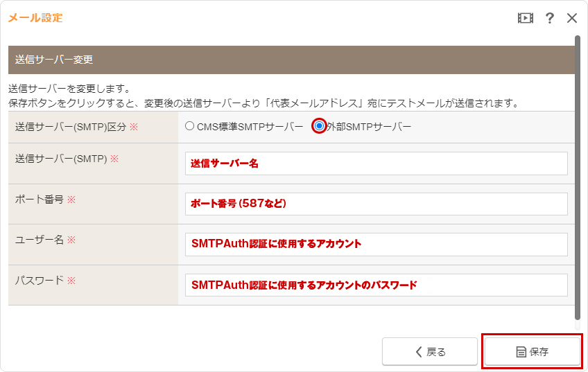The image size is (588, 372).
Task: Click the メール設定 title text
Action: click(35, 18)
